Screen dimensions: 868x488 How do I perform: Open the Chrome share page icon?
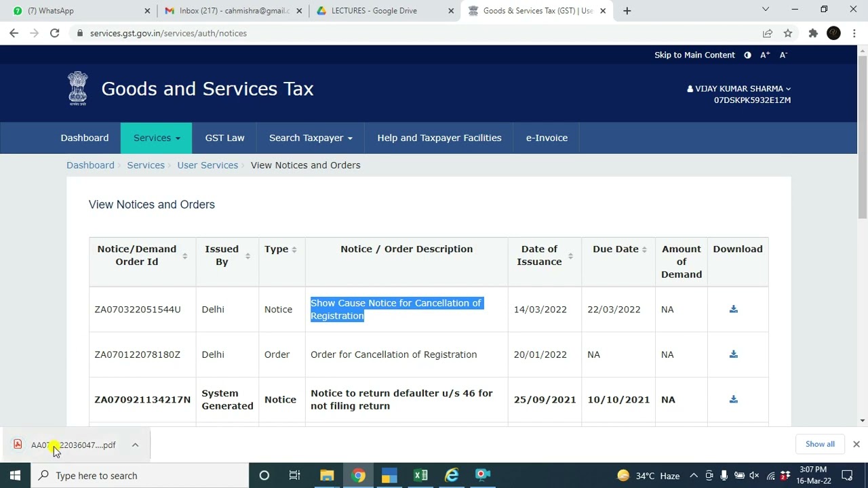click(x=768, y=33)
